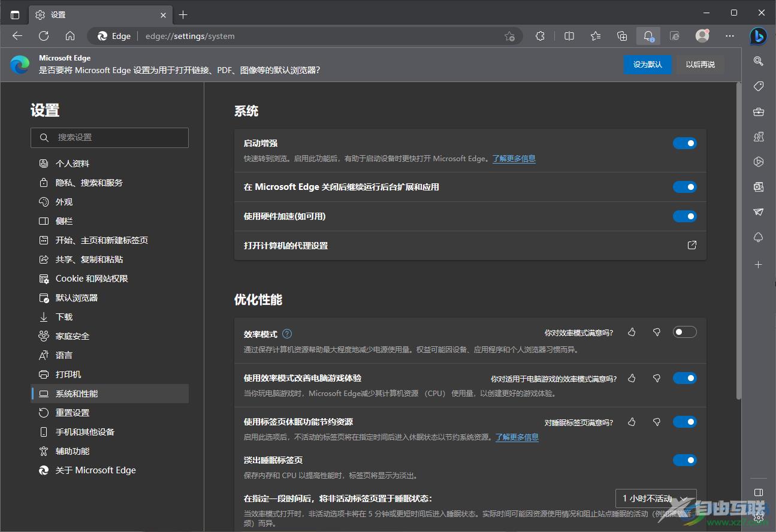776x532 pixels.
Task: Open 隐私、搜索和服务 settings section
Action: (x=110, y=183)
